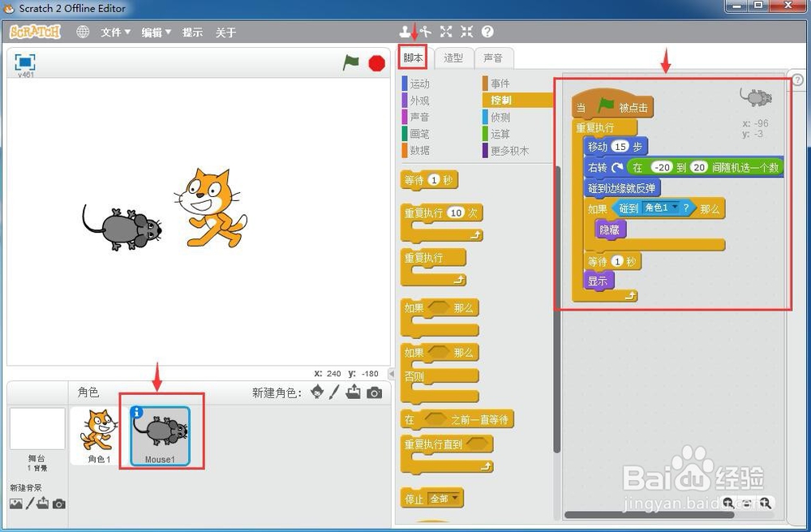Collapse the stage panel divider arrow
This screenshot has height=532, width=811.
(x=392, y=373)
